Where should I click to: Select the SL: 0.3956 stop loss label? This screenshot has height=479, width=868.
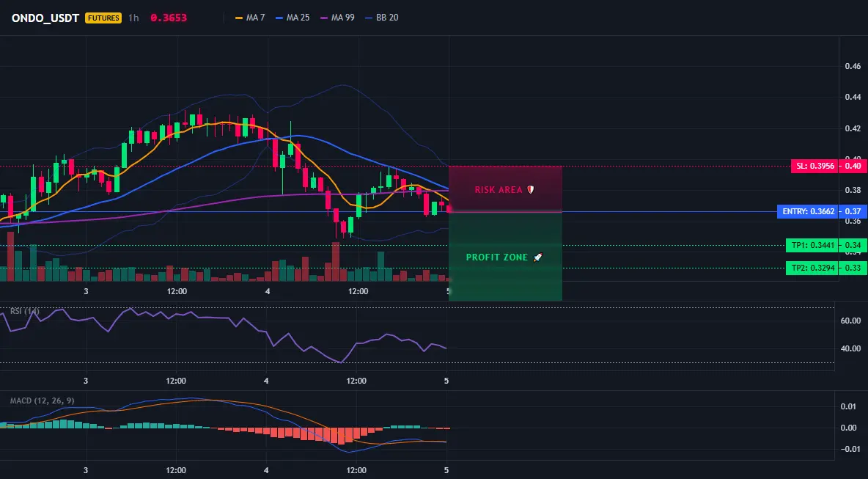813,166
